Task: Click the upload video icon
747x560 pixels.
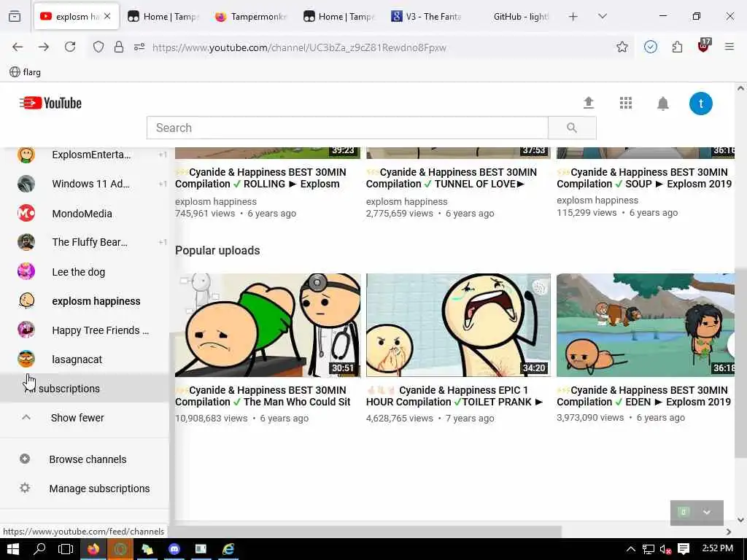Action: (x=589, y=103)
